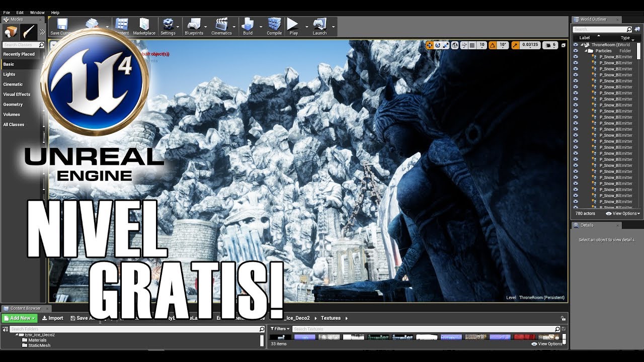Screen dimensions: 644x362
Task: Click the surface snapping icon
Action: coord(464,45)
